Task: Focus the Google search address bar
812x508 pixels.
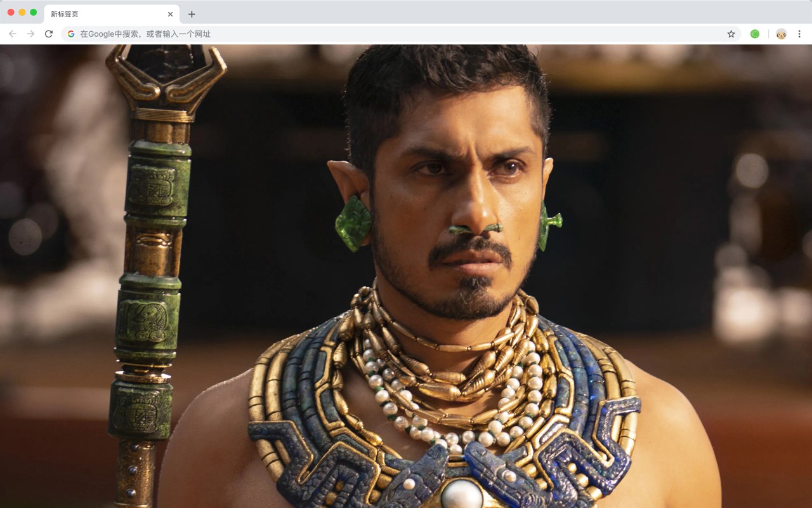Action: pos(401,34)
